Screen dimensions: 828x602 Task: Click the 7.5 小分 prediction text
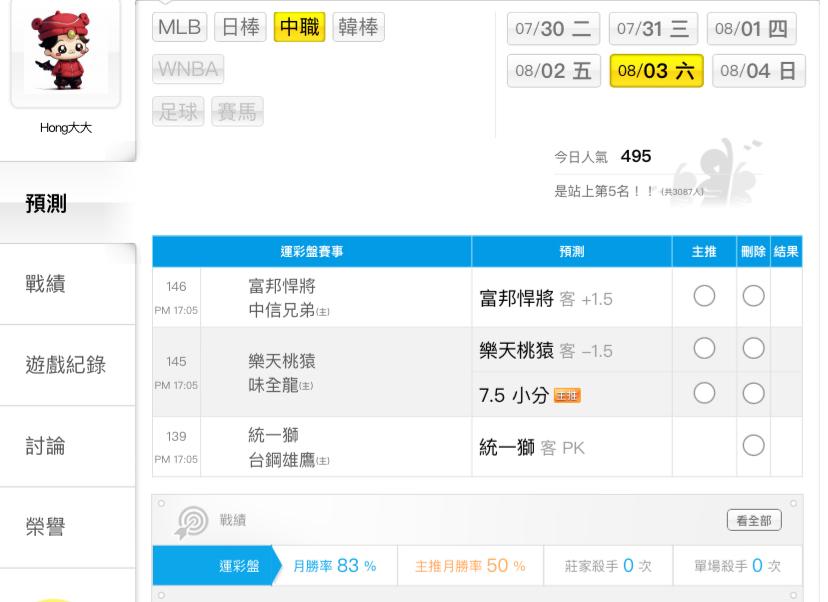[514, 395]
